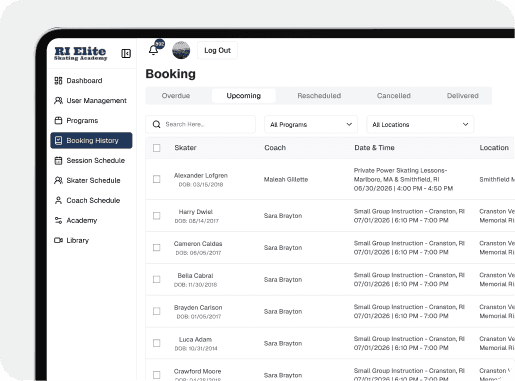The height and width of the screenshot is (381, 515).
Task: Click the search magnifier icon
Action: point(156,124)
